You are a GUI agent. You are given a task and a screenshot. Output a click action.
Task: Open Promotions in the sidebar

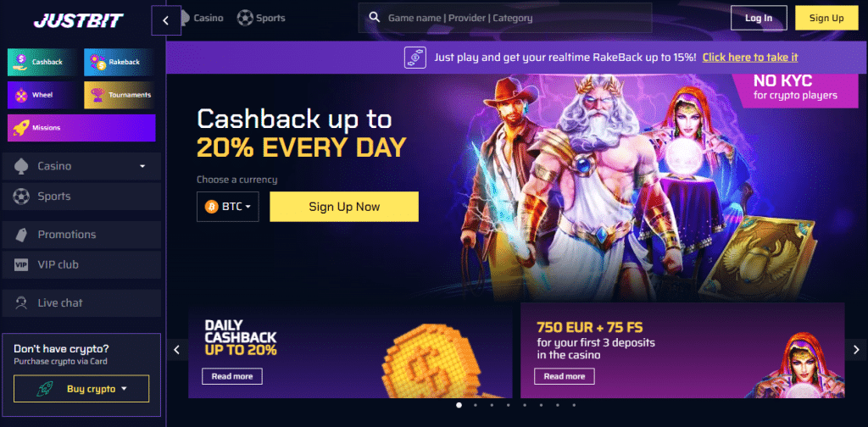[x=81, y=235]
